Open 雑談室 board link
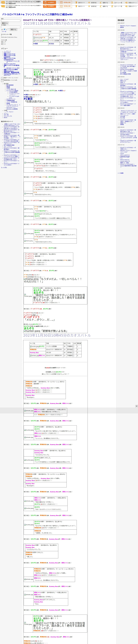Screen dimensions: 138x644 click(x=8, y=87)
